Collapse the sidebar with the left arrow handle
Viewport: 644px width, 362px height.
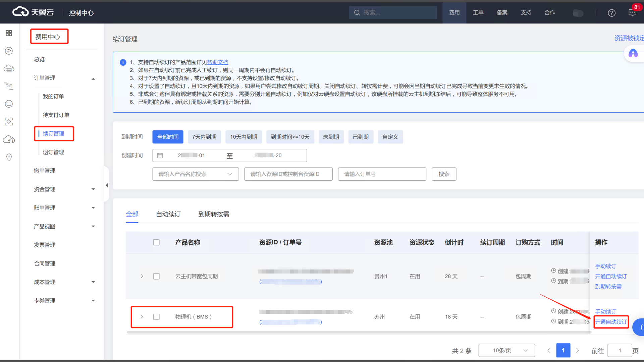coord(107,185)
